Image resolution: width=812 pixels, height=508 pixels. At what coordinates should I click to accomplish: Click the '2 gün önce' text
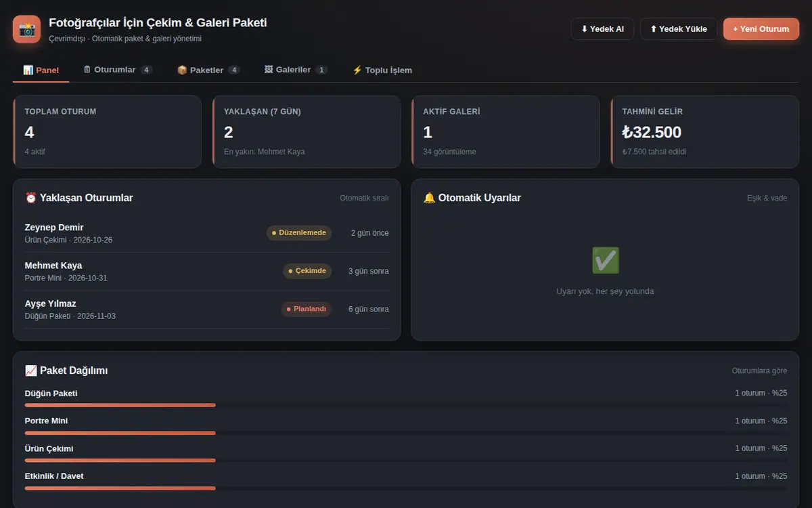[369, 233]
